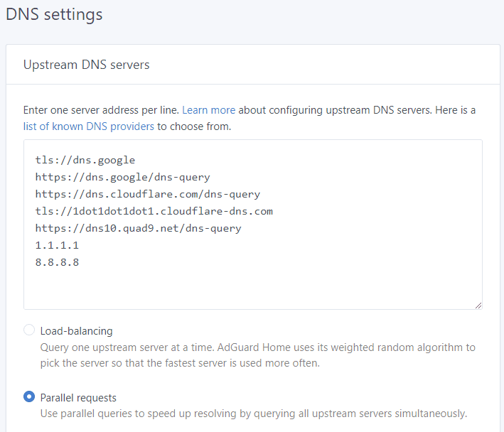The height and width of the screenshot is (432, 504).
Task: Click the Parallel requests description text
Action: pos(254,414)
